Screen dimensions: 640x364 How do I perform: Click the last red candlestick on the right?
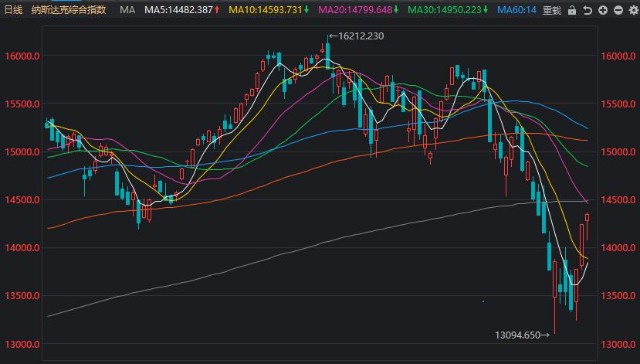pyautogui.click(x=587, y=226)
